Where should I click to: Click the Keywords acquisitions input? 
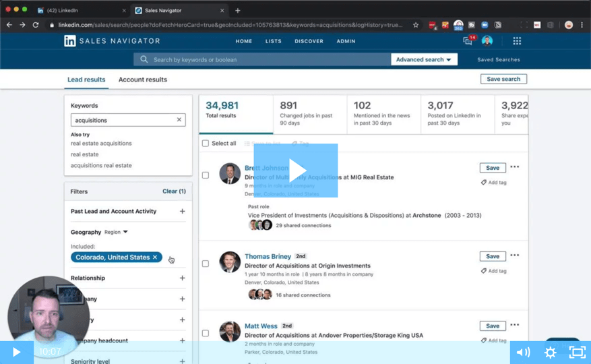tap(128, 120)
